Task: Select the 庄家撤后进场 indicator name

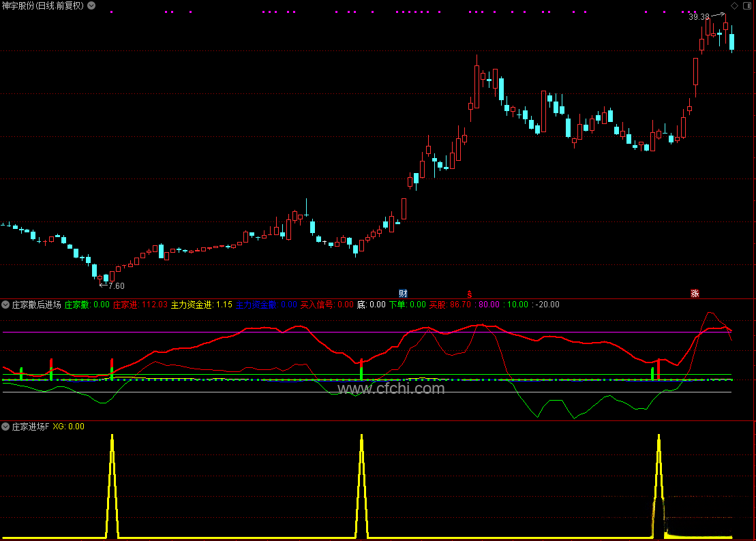Action: click(37, 305)
